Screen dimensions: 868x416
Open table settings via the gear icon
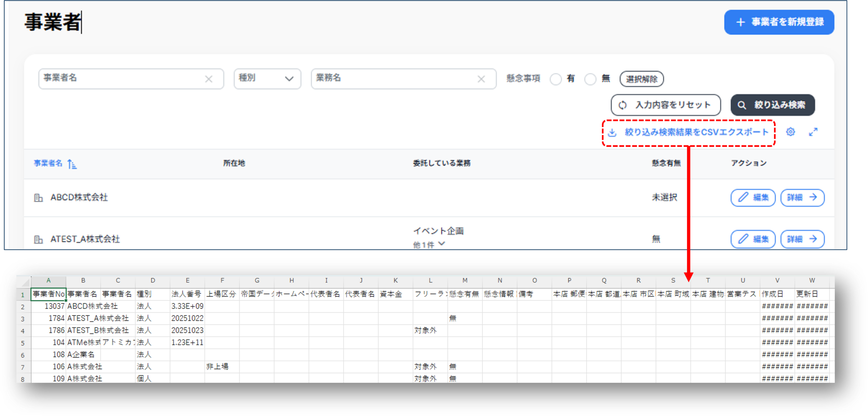coord(790,132)
